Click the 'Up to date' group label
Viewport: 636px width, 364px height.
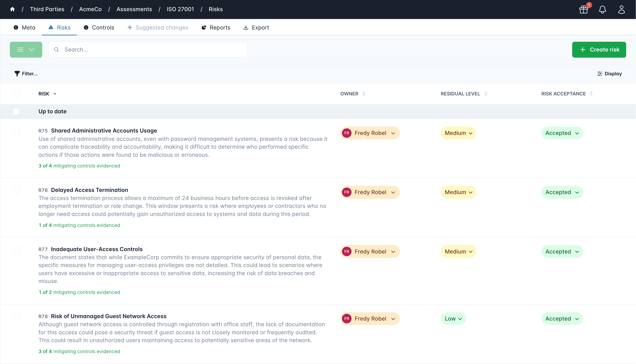click(x=52, y=112)
